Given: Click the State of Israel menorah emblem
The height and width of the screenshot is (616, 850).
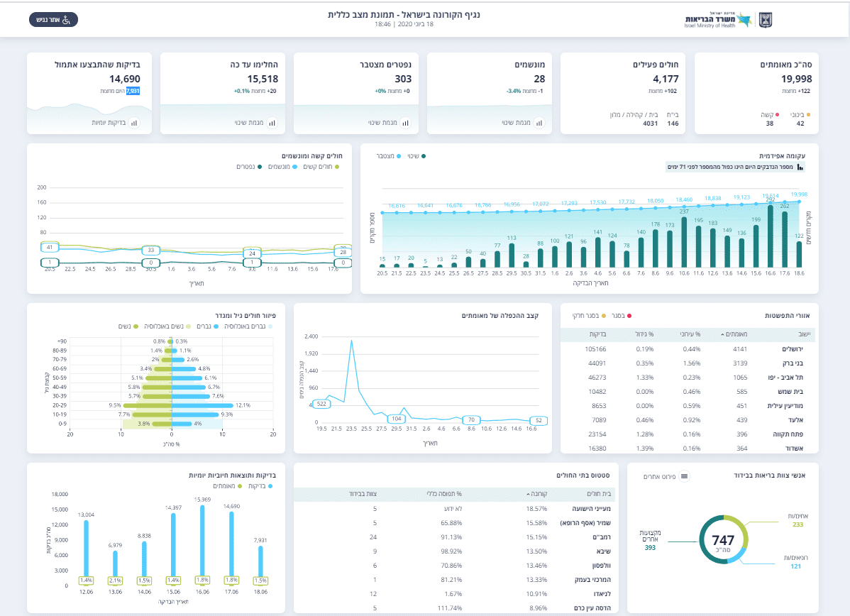Looking at the screenshot, I should coord(766,20).
